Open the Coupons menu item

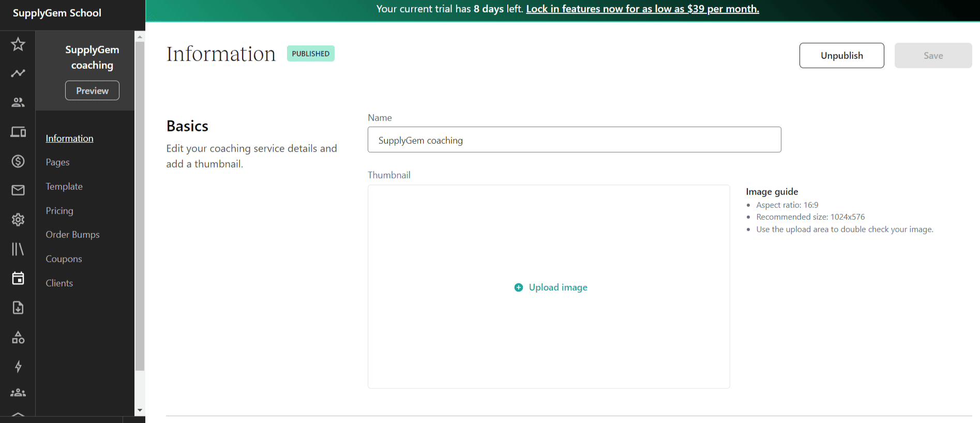[64, 259]
